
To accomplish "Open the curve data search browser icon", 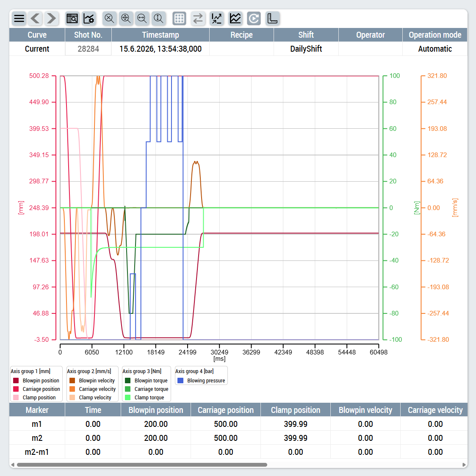I will 72,19.
